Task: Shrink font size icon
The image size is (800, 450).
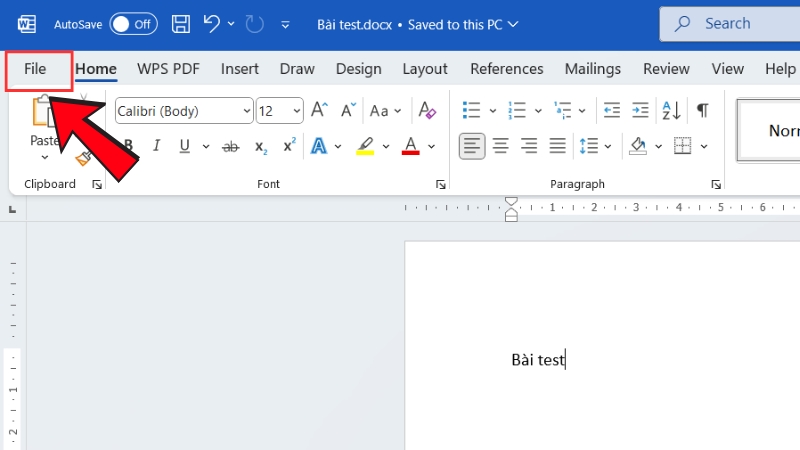Action: pos(348,110)
